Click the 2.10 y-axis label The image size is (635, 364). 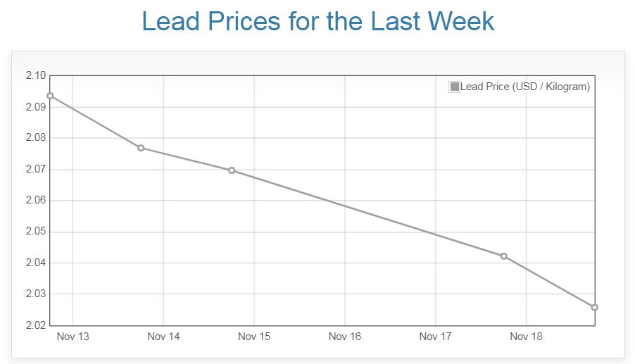tap(35, 76)
